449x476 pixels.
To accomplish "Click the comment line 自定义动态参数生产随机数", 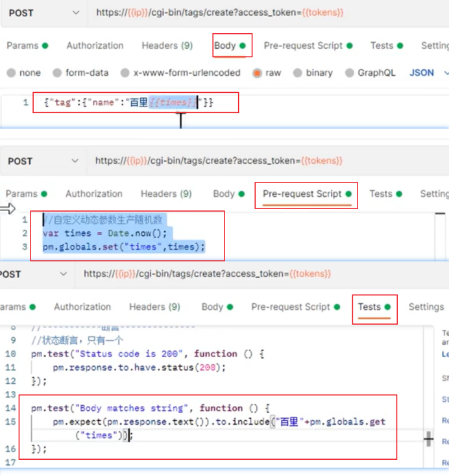I will [103, 219].
